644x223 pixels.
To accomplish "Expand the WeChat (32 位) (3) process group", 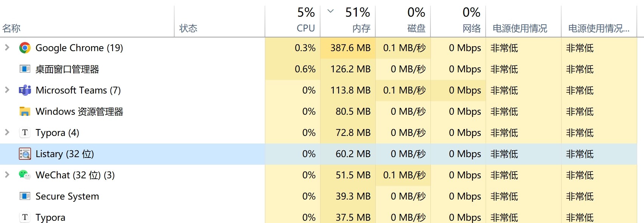I will tap(7, 175).
